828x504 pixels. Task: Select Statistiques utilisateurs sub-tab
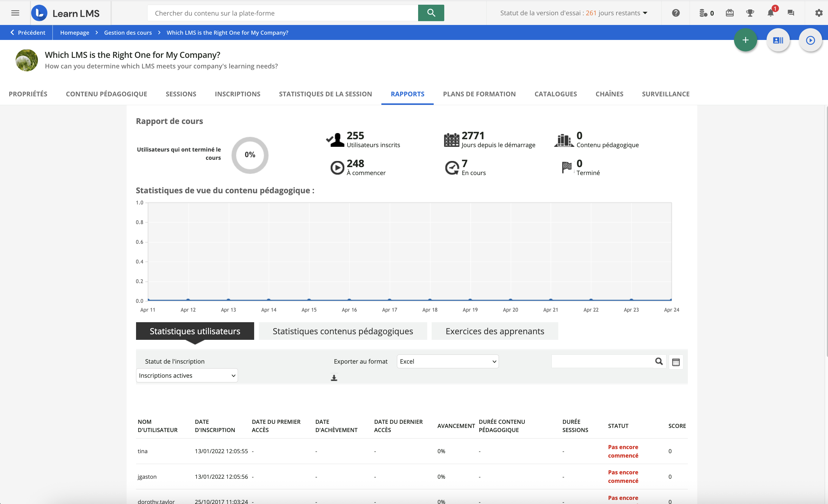195,331
